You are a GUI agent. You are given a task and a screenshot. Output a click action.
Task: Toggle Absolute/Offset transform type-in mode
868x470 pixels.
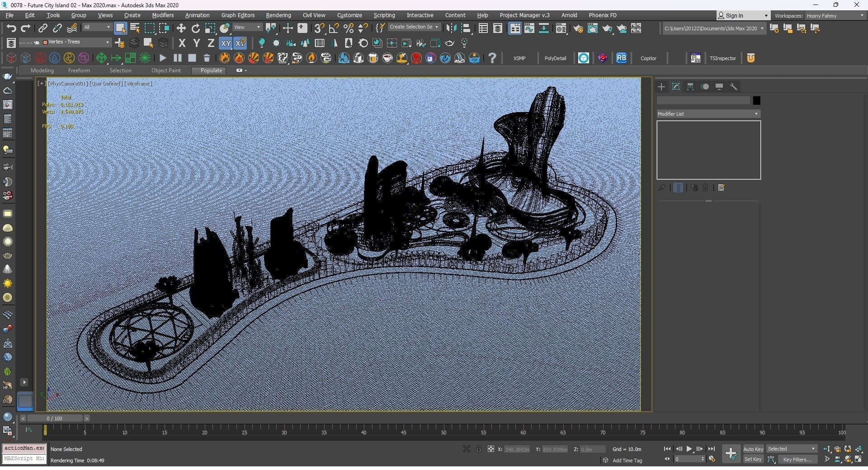click(491, 449)
